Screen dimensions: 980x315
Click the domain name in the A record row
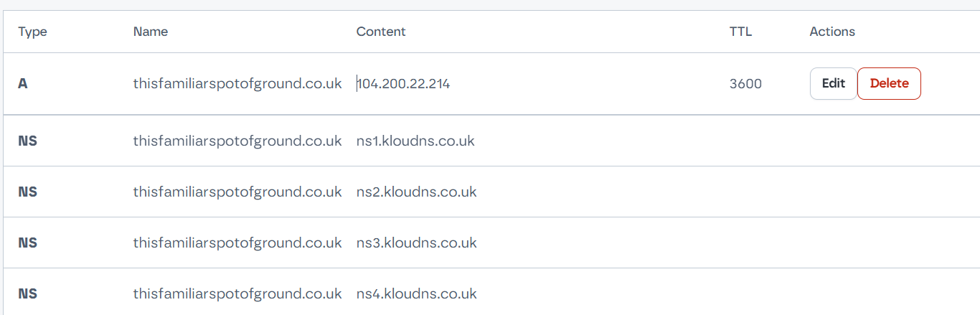click(x=237, y=84)
